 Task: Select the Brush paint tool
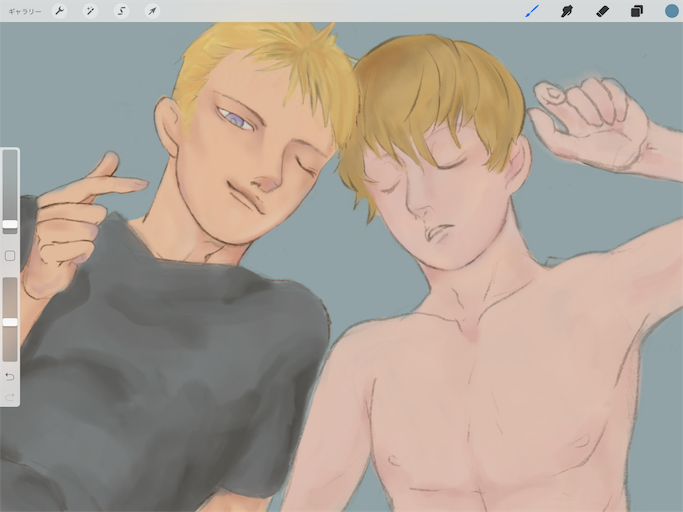click(x=532, y=11)
